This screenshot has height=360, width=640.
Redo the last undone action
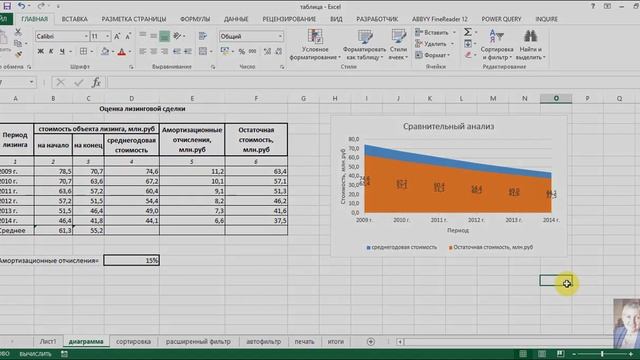(x=41, y=6)
